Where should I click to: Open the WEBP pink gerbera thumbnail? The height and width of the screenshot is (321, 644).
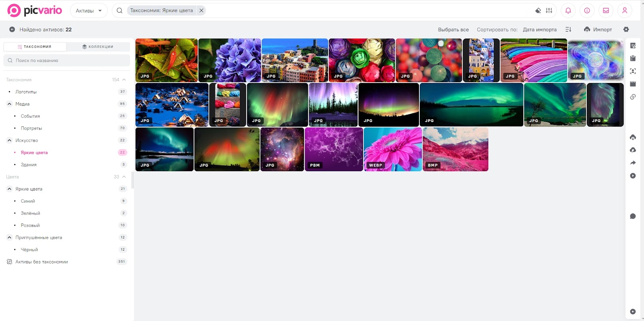(393, 149)
